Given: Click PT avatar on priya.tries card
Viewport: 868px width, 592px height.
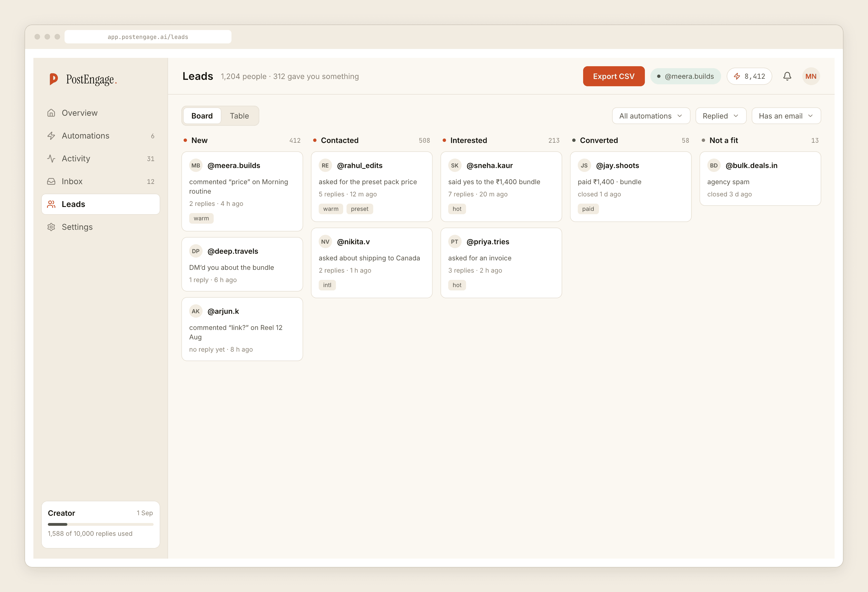Looking at the screenshot, I should (x=455, y=242).
